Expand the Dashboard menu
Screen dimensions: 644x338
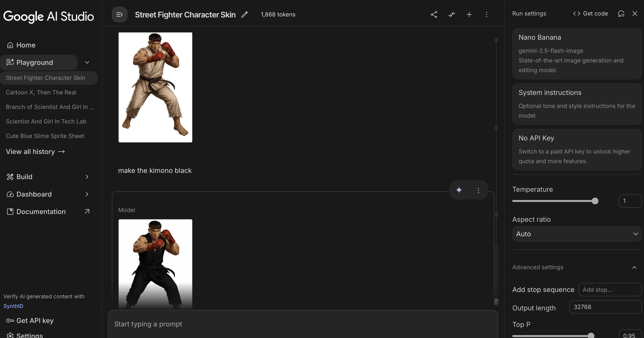click(x=87, y=194)
